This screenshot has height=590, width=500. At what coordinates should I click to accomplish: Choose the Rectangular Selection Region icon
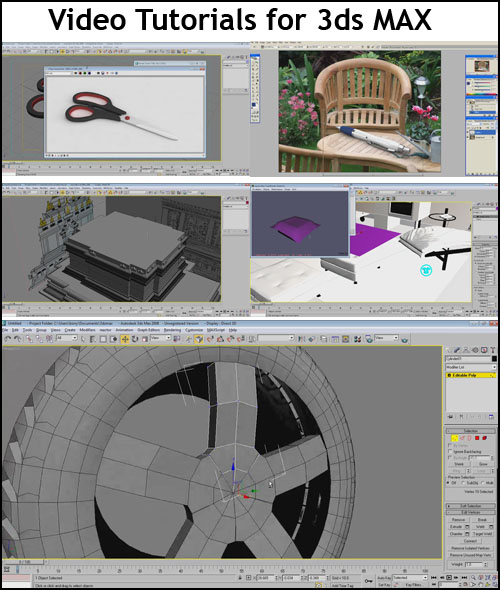point(103,339)
